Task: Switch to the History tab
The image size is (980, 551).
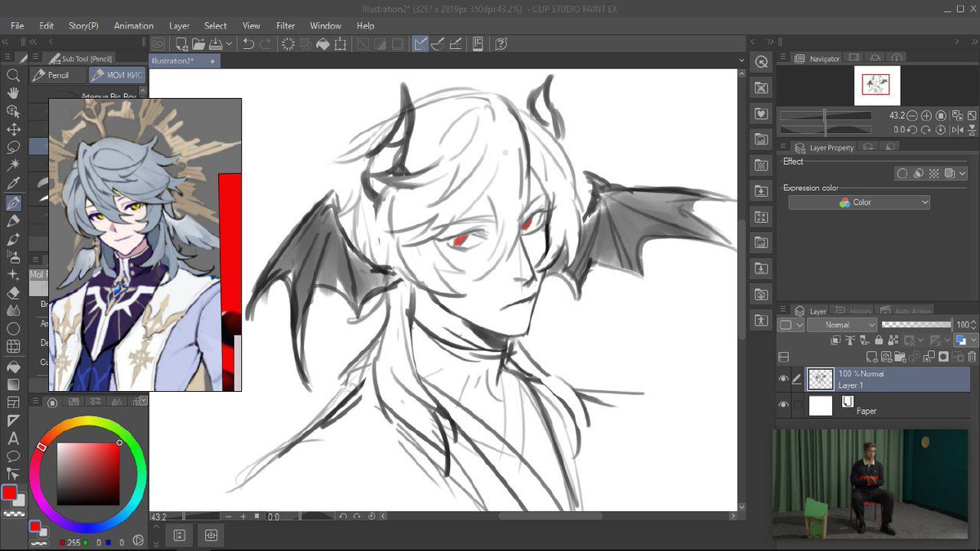Action: click(853, 311)
